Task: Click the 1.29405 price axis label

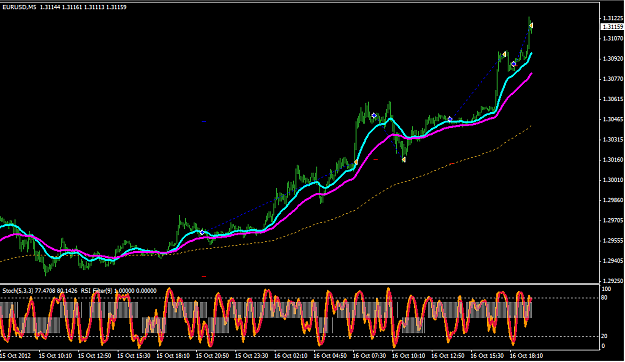Action: [613, 261]
